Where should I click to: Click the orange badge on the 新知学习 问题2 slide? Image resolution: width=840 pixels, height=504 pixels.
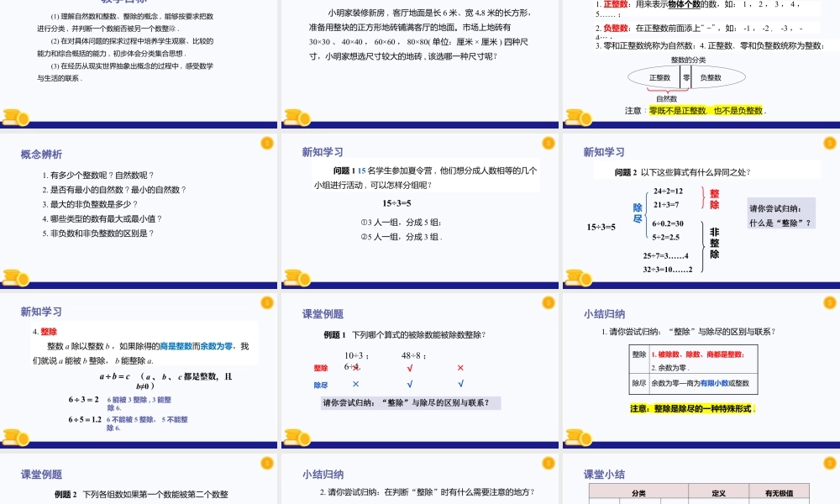(x=829, y=144)
